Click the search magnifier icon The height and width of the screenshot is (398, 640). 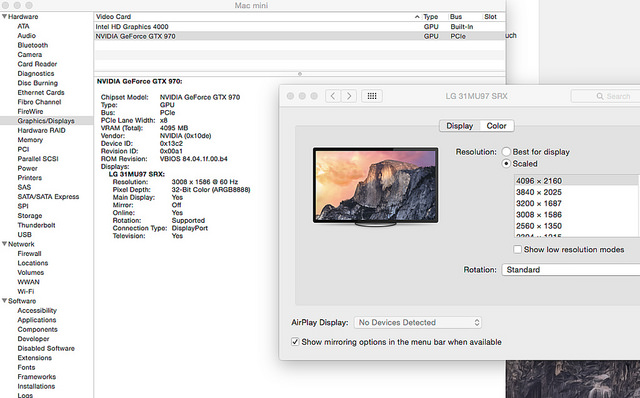point(600,96)
